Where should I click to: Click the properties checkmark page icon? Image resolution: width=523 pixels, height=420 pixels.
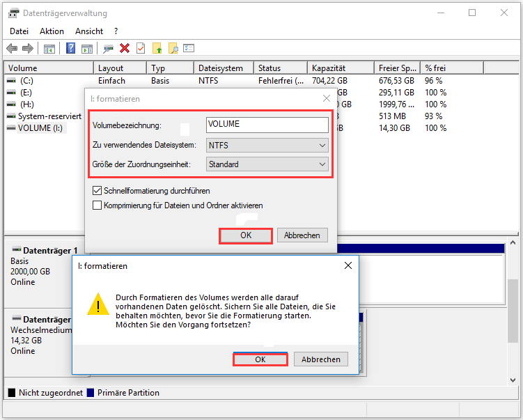[141, 48]
